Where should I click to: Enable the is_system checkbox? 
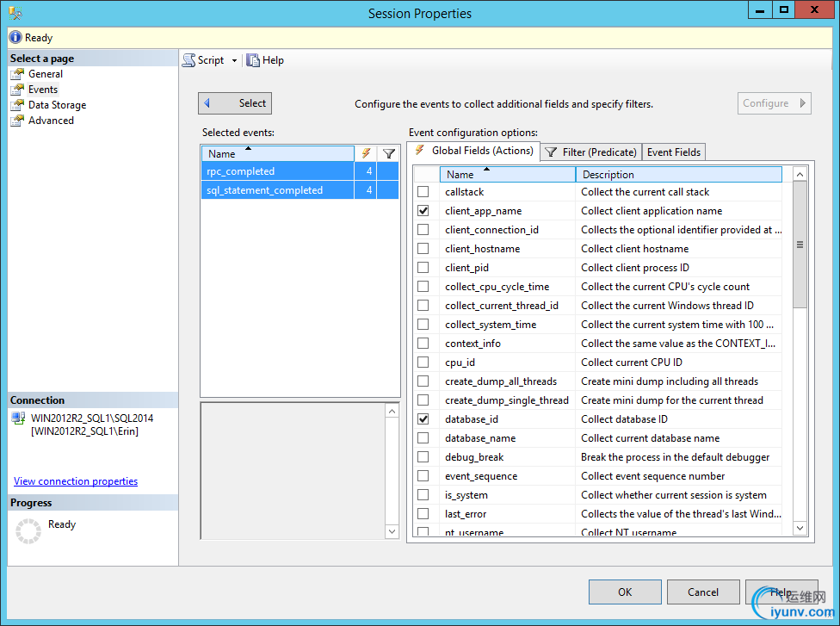423,495
